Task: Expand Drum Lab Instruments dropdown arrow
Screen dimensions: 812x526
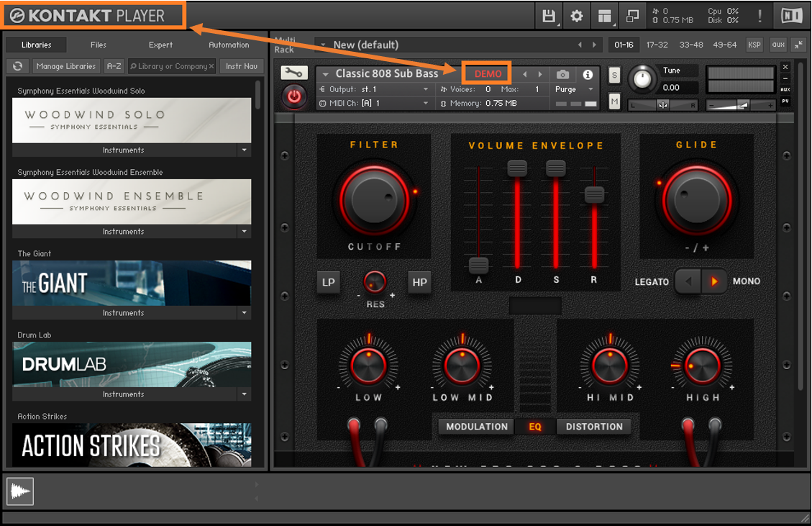Action: tap(245, 394)
